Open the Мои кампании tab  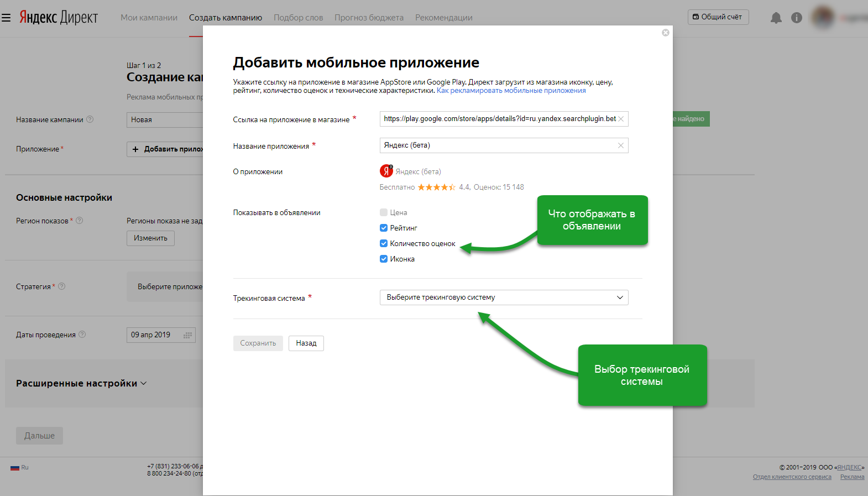[x=149, y=18]
